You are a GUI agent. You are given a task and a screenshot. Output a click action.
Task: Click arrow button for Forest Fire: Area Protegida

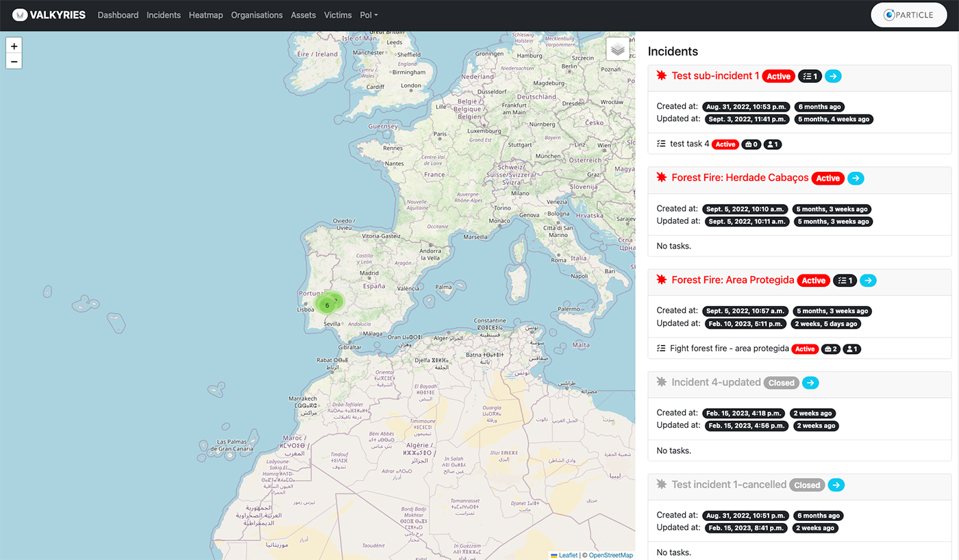click(868, 280)
